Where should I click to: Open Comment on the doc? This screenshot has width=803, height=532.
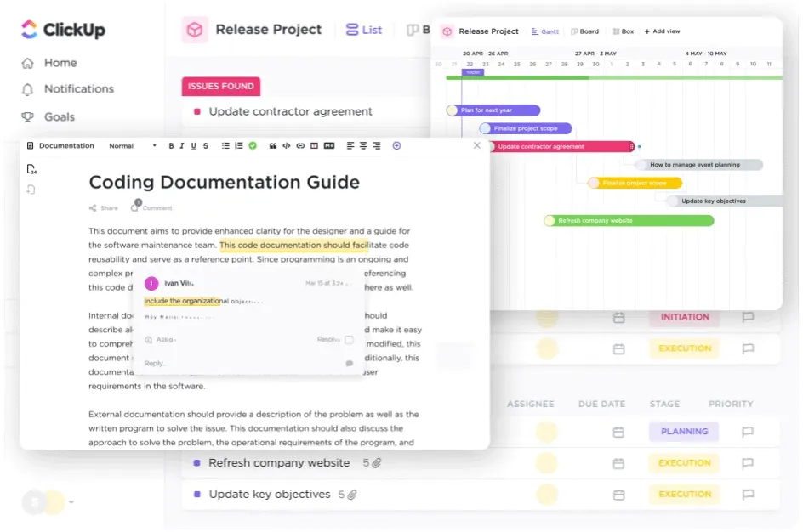click(x=151, y=207)
